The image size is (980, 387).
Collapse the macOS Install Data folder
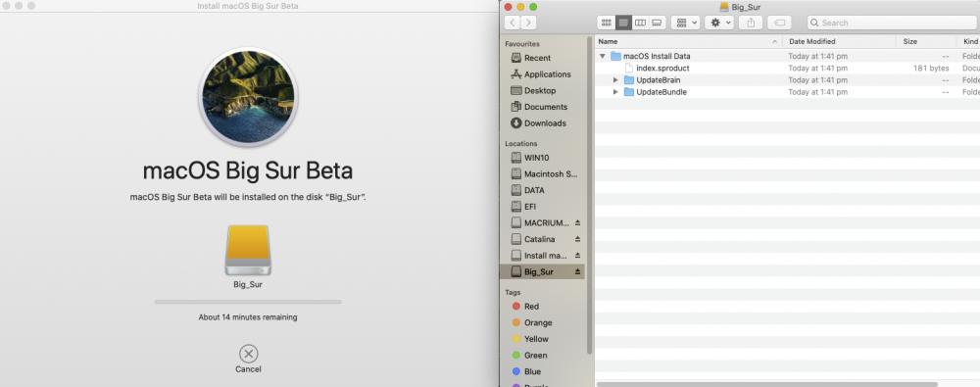[x=603, y=56]
